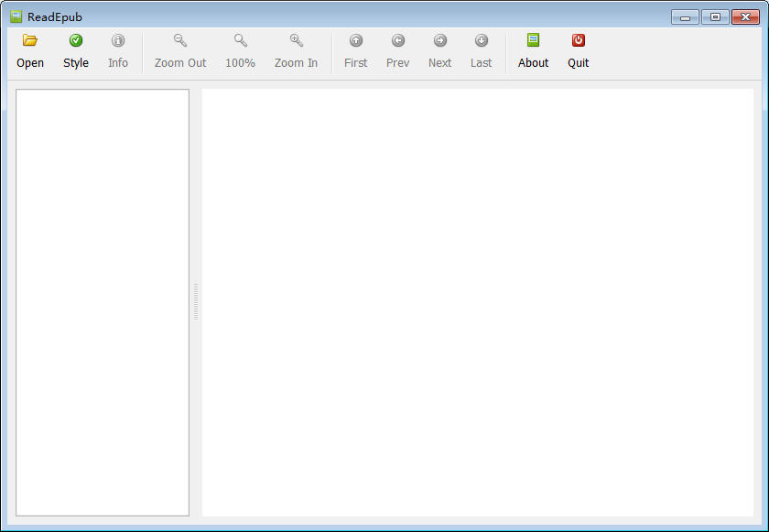
Task: Click the splitter handle between the panes
Action: point(196,301)
